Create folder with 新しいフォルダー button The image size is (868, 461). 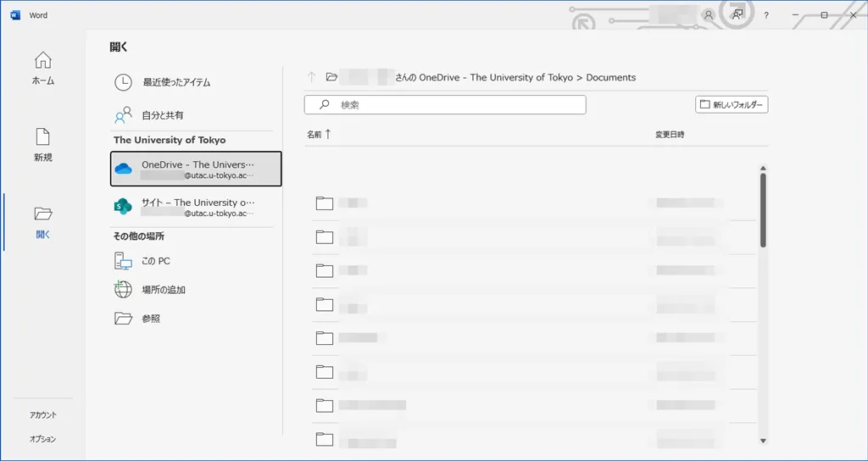[732, 105]
